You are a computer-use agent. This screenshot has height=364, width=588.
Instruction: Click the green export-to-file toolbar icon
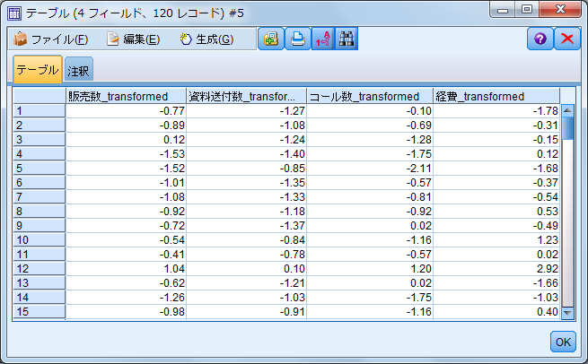point(270,39)
